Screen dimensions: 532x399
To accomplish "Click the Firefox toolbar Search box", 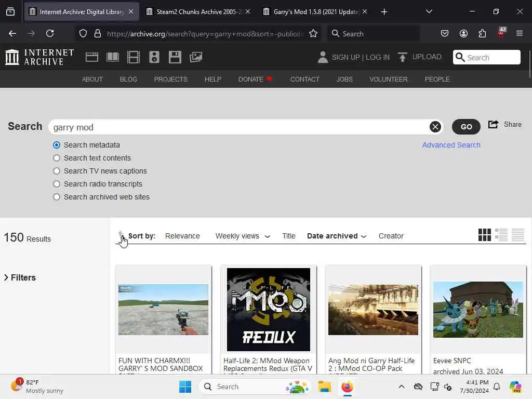I will tap(373, 34).
